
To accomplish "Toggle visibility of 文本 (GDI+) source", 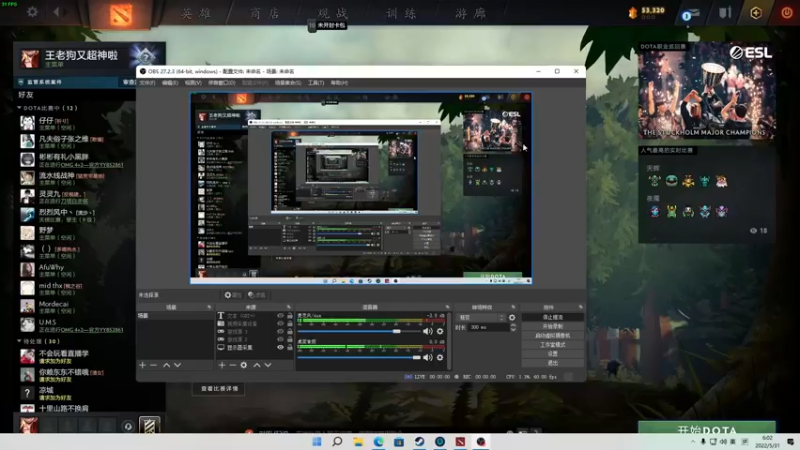I will point(280,316).
